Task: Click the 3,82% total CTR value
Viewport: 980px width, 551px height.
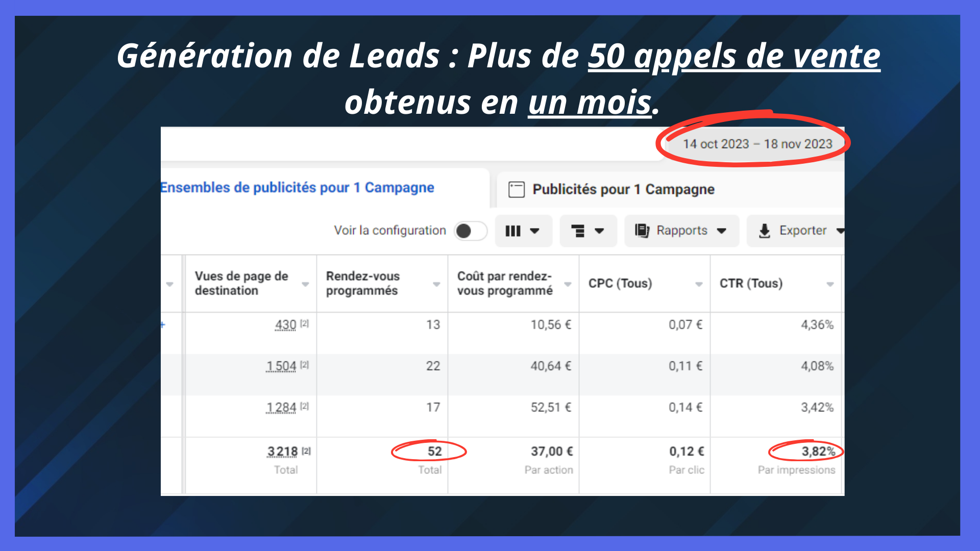Action: click(x=818, y=452)
